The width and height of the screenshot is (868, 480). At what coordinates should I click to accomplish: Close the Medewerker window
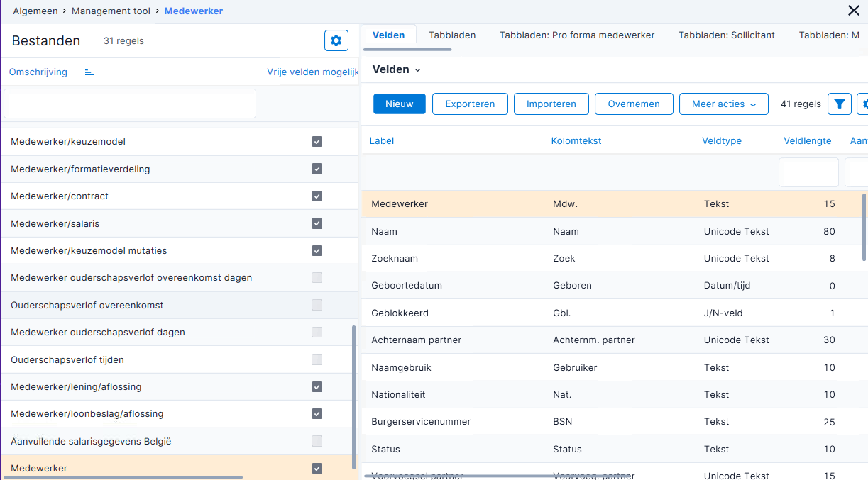854,11
